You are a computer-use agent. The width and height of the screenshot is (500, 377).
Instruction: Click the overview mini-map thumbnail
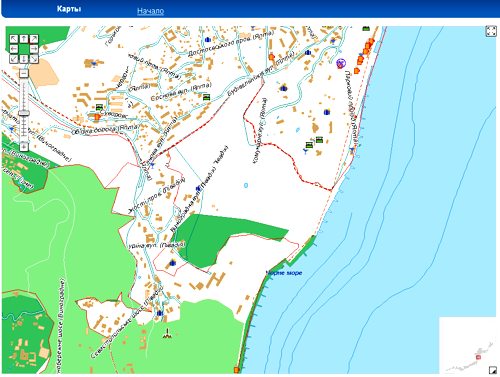[x=468, y=345]
